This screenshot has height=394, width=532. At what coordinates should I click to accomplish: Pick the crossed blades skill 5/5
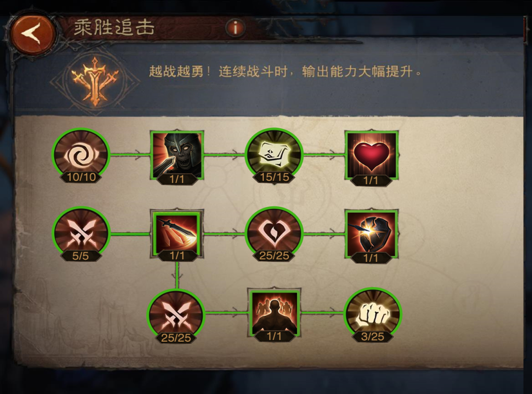pos(81,234)
